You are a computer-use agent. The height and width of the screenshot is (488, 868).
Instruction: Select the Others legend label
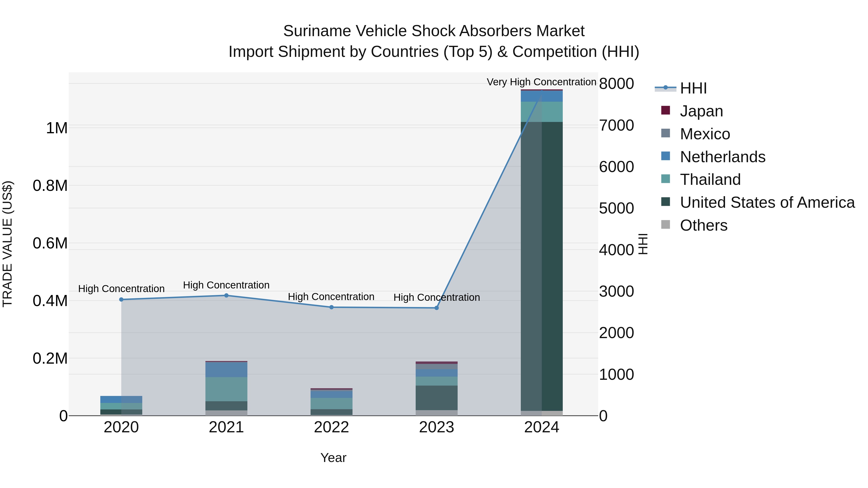(x=704, y=225)
